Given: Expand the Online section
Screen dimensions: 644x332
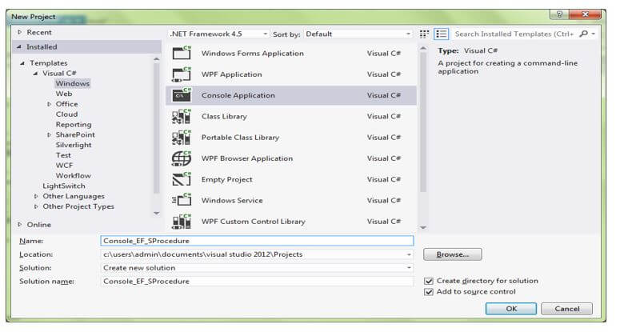Looking at the screenshot, I should (x=20, y=224).
